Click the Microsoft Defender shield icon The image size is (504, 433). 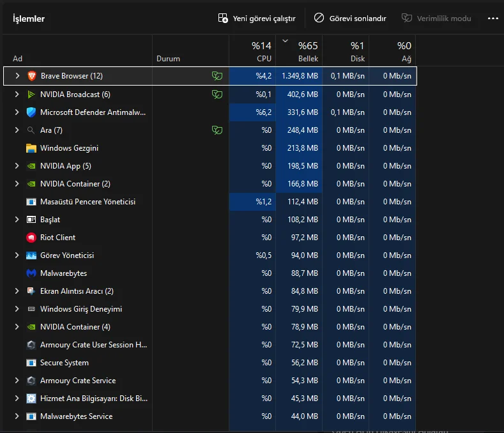click(x=31, y=112)
